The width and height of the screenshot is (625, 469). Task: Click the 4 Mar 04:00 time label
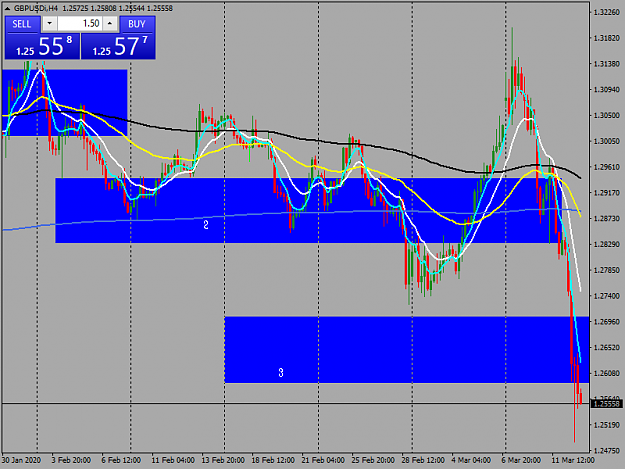(x=471, y=460)
